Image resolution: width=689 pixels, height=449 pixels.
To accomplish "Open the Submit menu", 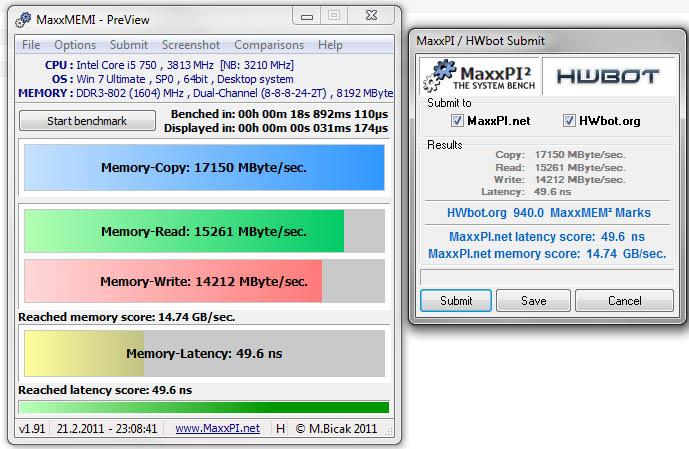I will point(129,45).
